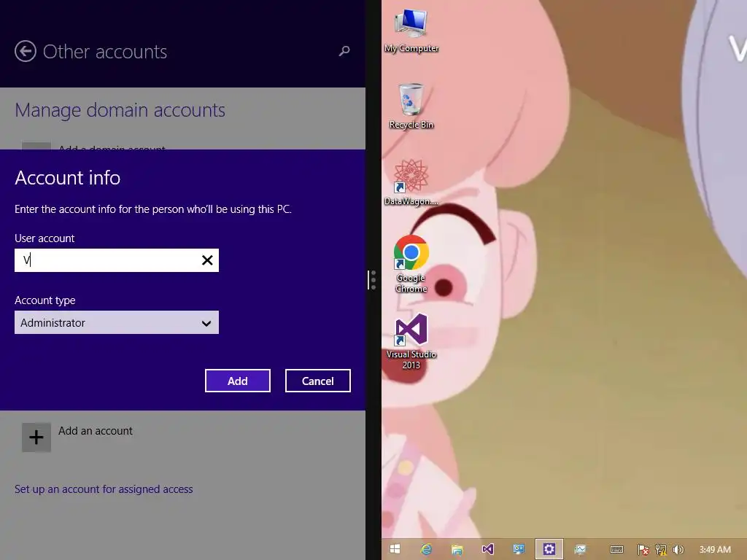Focus the User account text field
The image size is (747, 560).
click(x=117, y=260)
